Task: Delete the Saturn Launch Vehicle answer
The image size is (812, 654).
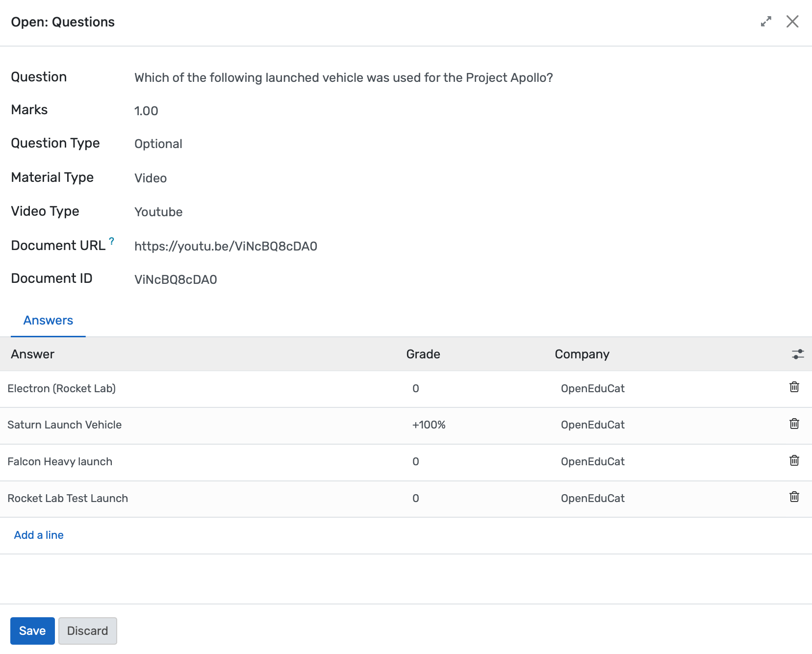Action: [x=794, y=424]
